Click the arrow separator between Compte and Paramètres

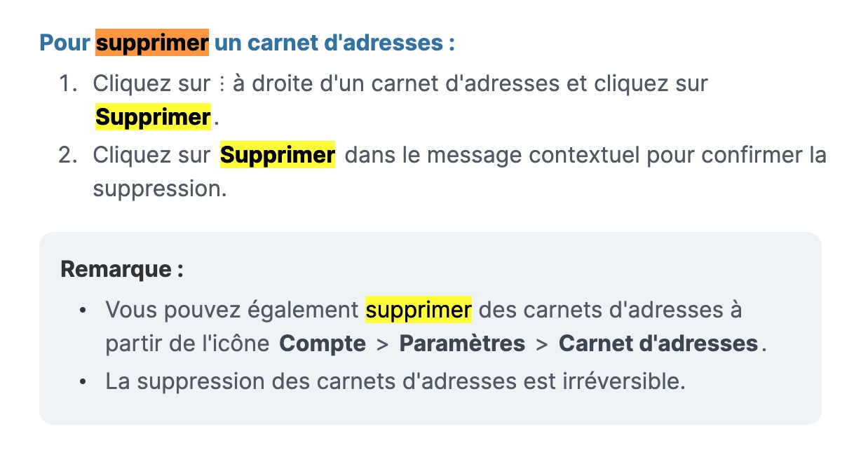click(x=383, y=345)
